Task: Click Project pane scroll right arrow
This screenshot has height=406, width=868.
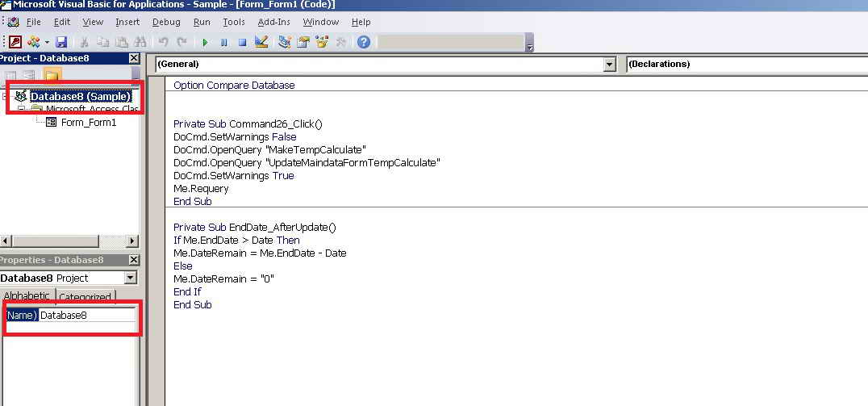Action: (x=131, y=241)
